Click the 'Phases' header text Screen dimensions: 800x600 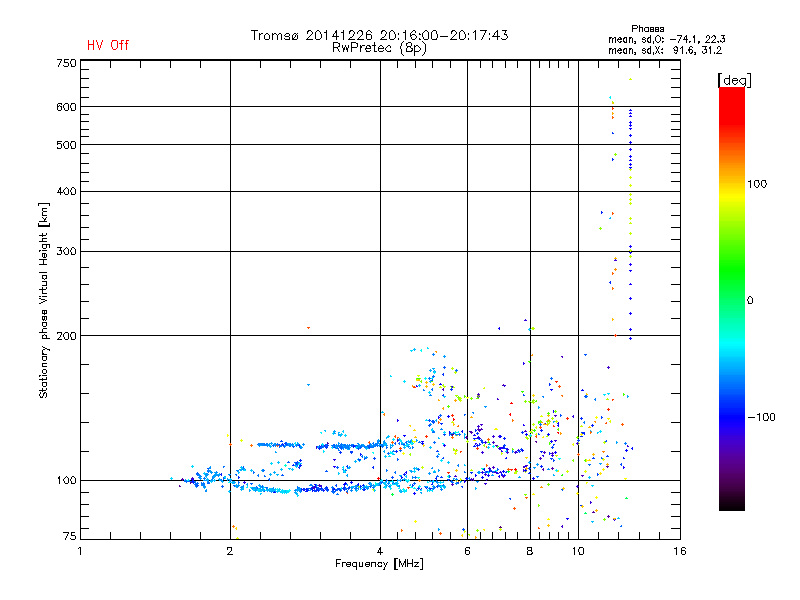(x=647, y=29)
